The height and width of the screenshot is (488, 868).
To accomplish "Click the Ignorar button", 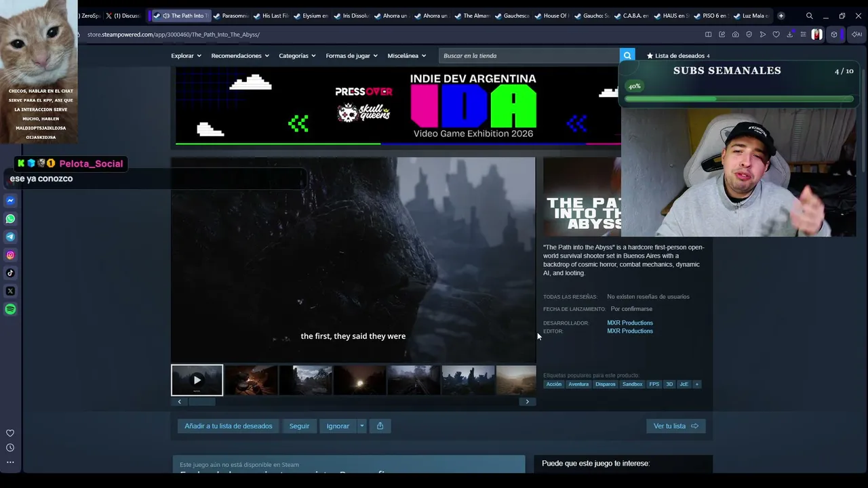I will pos(338,426).
